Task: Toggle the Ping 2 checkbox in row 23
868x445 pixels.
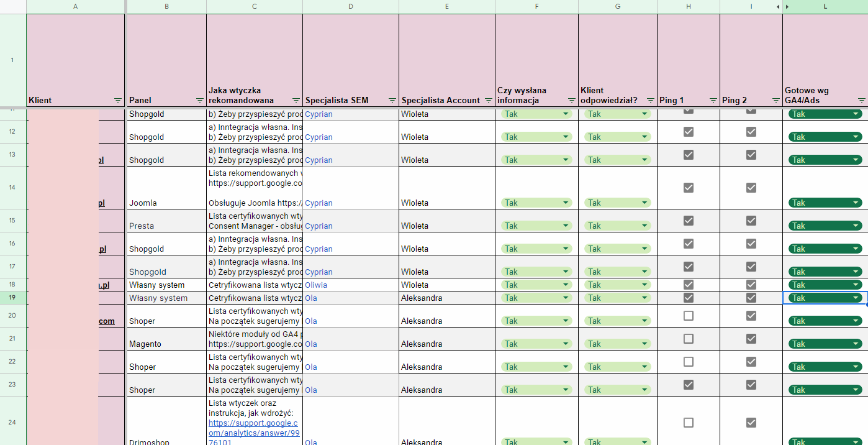Action: pyautogui.click(x=751, y=385)
